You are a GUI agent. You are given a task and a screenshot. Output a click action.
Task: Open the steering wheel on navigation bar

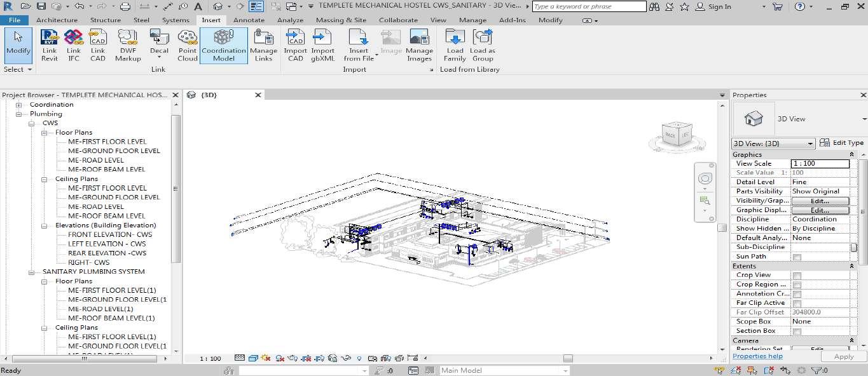click(705, 177)
